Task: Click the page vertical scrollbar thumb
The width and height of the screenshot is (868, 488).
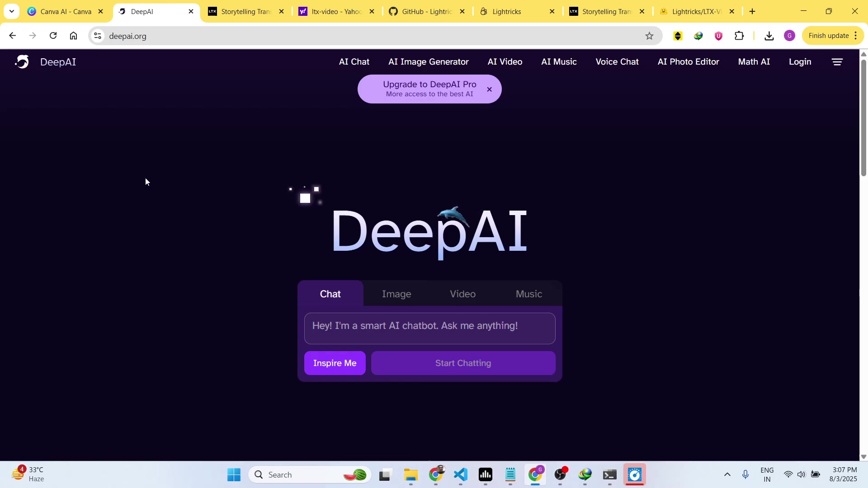Action: click(863, 117)
